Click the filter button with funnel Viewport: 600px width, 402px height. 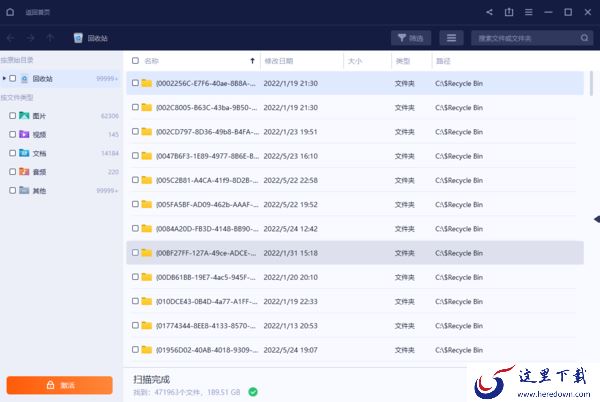coord(411,38)
